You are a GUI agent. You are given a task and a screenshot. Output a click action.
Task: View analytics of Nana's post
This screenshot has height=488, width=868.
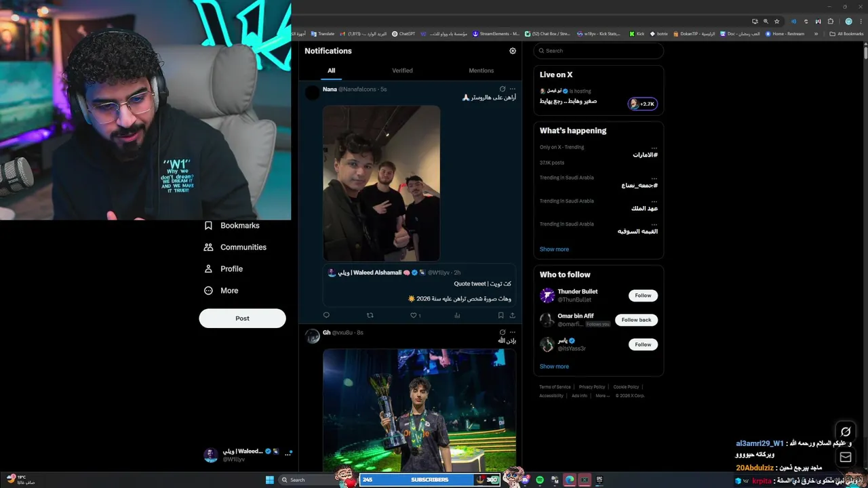457,315
